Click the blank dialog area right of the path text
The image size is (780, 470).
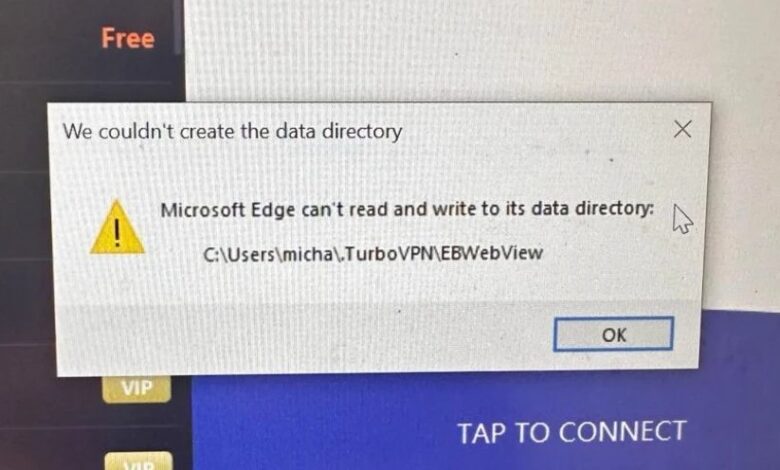617,254
